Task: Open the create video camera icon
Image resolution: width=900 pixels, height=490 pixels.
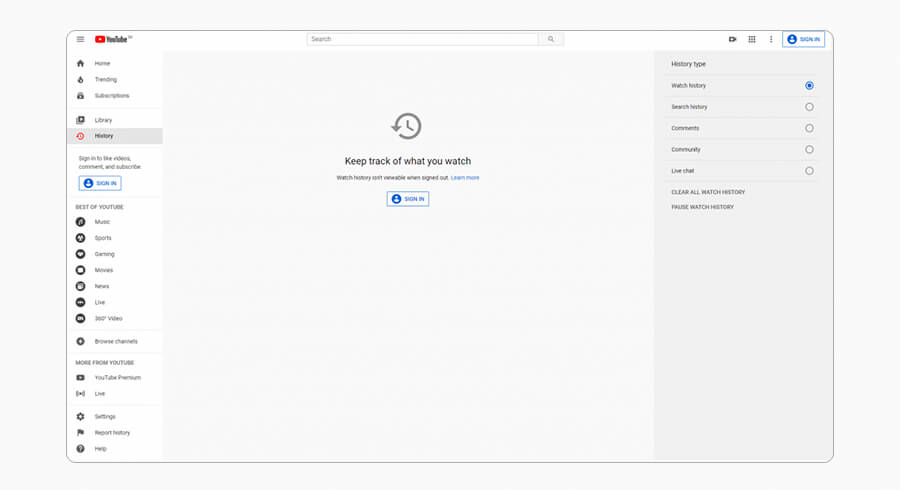Action: click(x=732, y=39)
